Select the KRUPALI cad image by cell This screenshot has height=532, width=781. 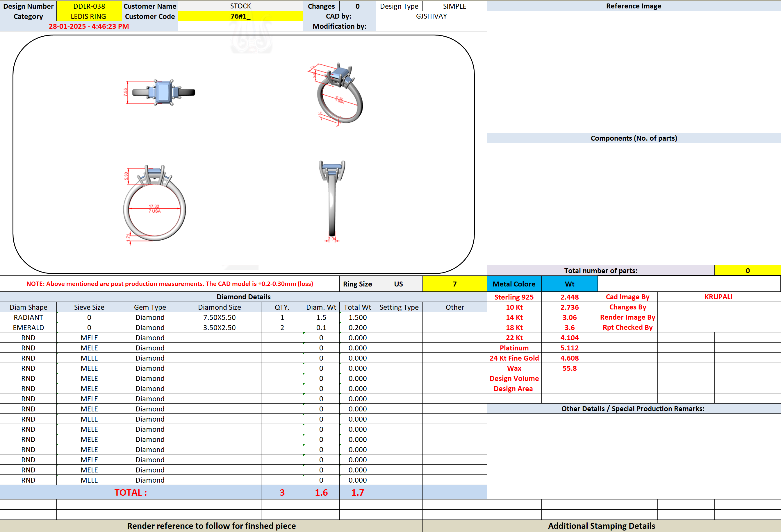718,297
